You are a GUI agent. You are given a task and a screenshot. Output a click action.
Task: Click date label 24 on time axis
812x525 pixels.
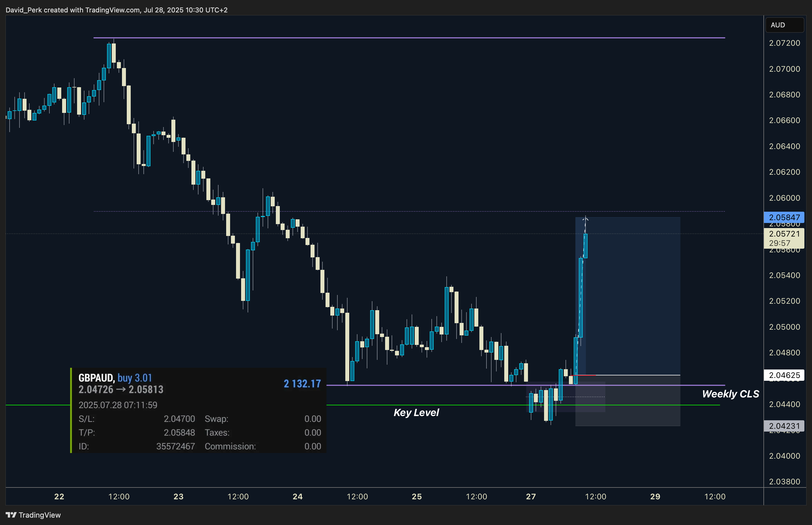click(298, 496)
